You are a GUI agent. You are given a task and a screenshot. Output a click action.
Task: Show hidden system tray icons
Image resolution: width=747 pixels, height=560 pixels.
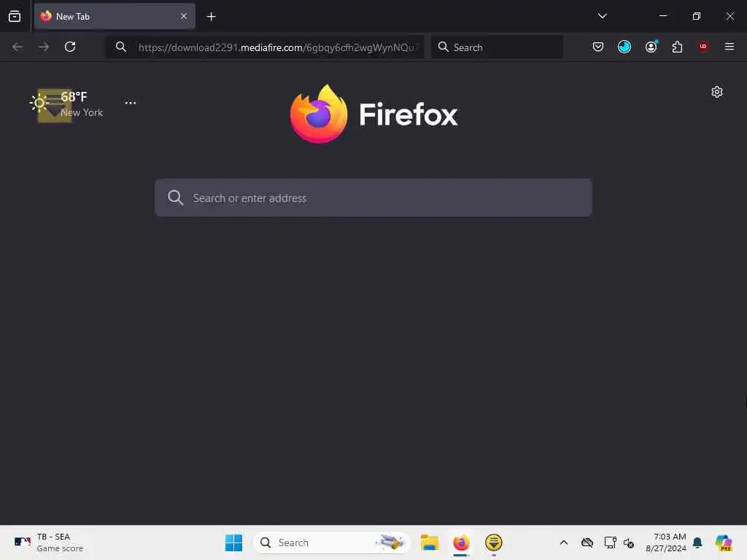[564, 542]
